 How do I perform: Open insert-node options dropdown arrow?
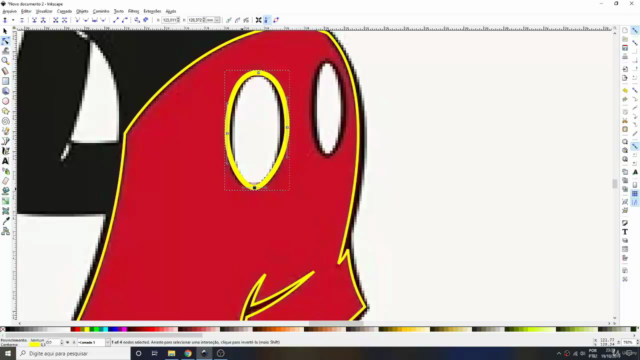click(13, 20)
